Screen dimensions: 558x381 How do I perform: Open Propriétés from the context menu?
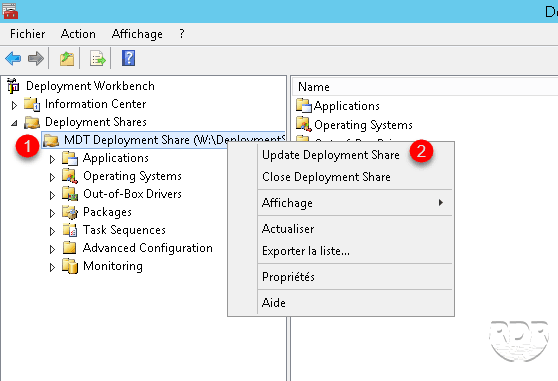[288, 277]
